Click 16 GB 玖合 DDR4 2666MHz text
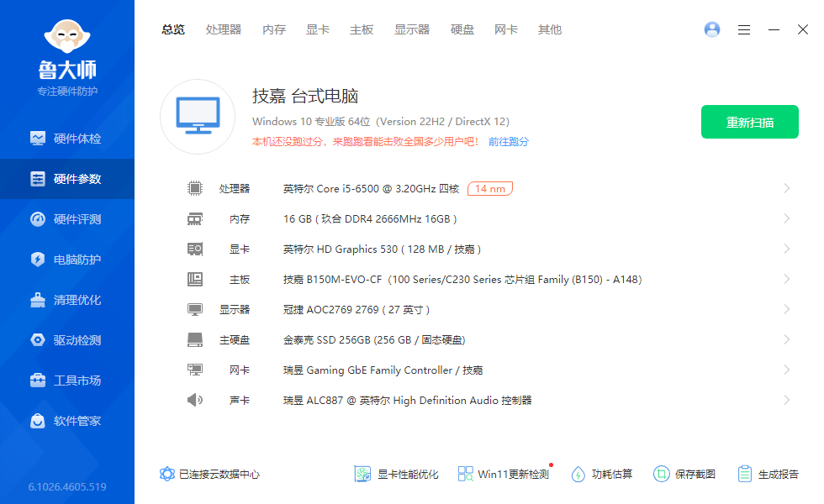 370,219
